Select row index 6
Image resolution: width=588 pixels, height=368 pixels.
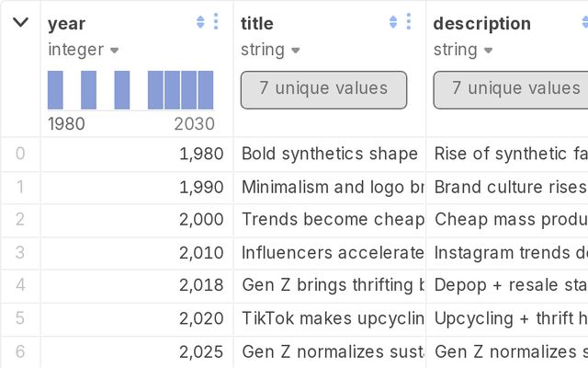point(20,351)
